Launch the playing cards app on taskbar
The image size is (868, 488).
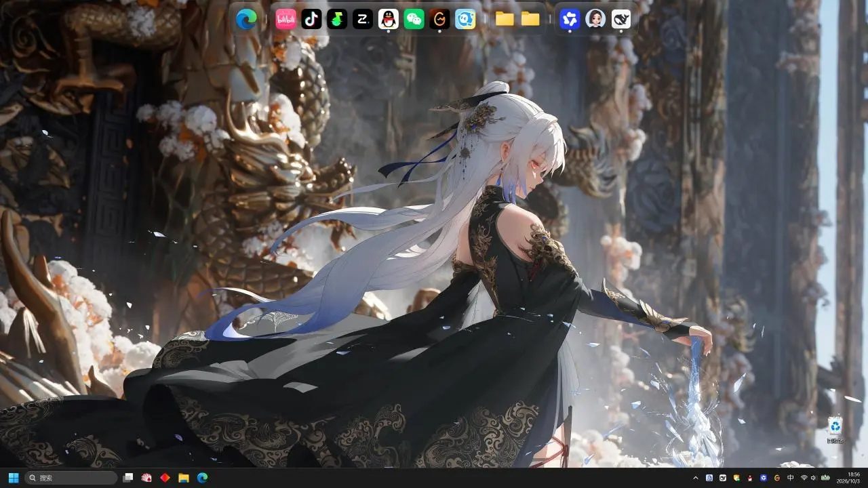[x=146, y=478]
